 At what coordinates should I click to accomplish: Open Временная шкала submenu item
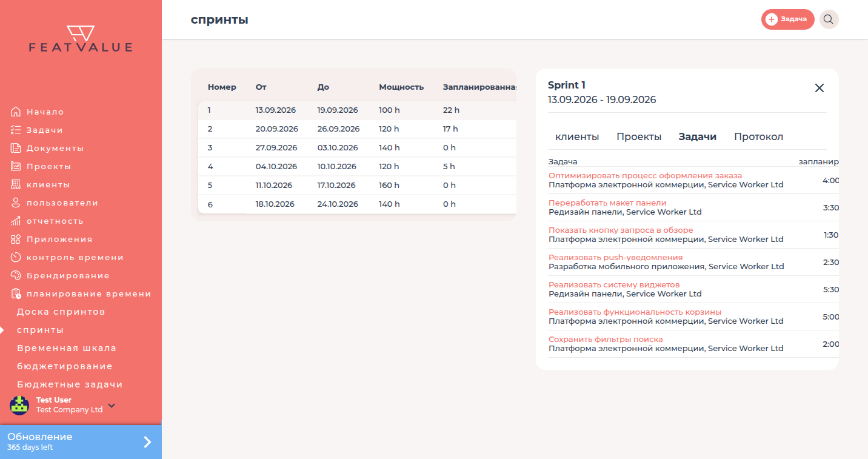(x=67, y=348)
